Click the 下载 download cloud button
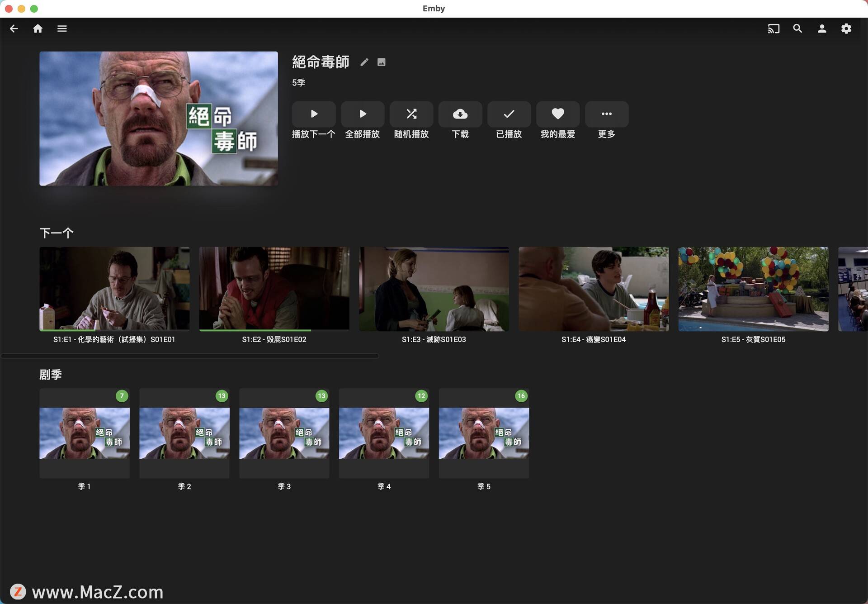Image resolution: width=868 pixels, height=604 pixels. coord(460,114)
